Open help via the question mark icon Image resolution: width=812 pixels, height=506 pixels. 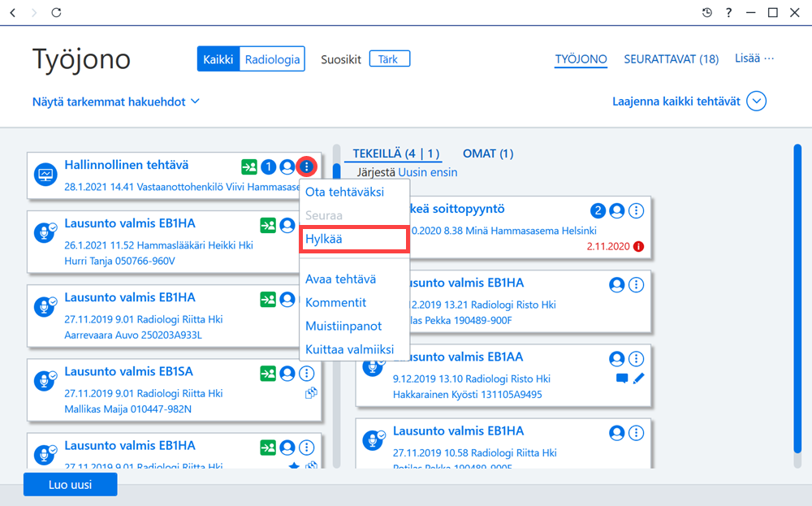(x=728, y=12)
